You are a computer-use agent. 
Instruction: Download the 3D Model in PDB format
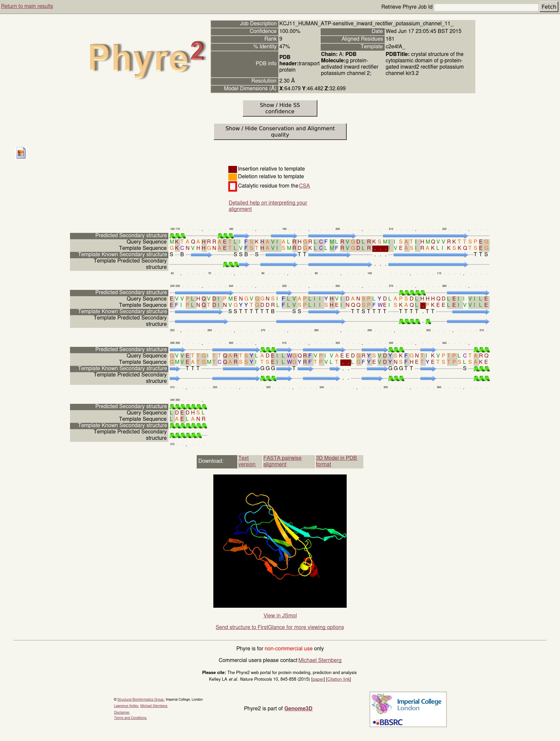336,461
